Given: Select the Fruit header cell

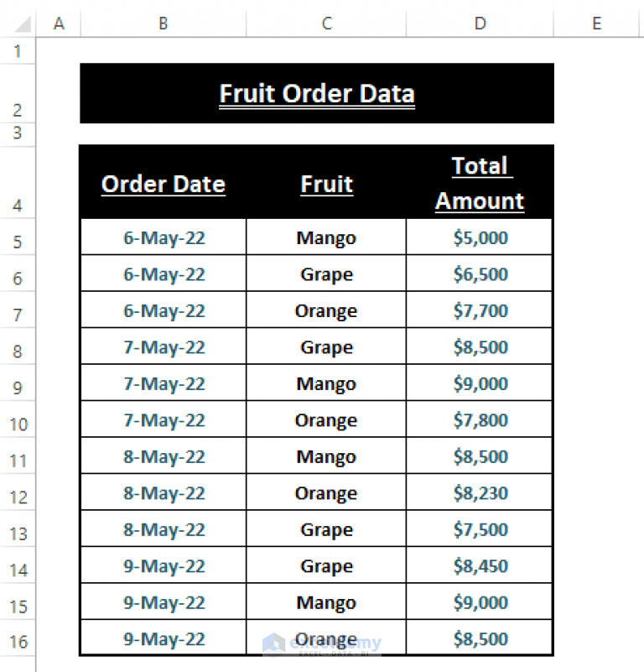Looking at the screenshot, I should (x=325, y=183).
